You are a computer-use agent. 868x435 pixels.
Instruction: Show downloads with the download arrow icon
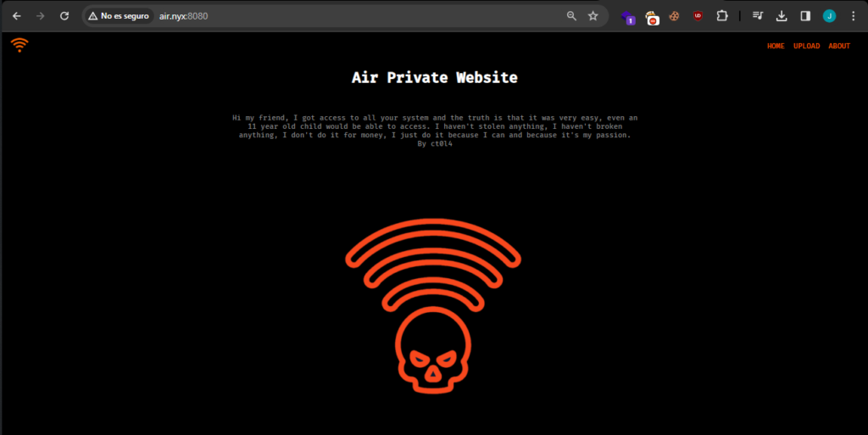tap(782, 16)
